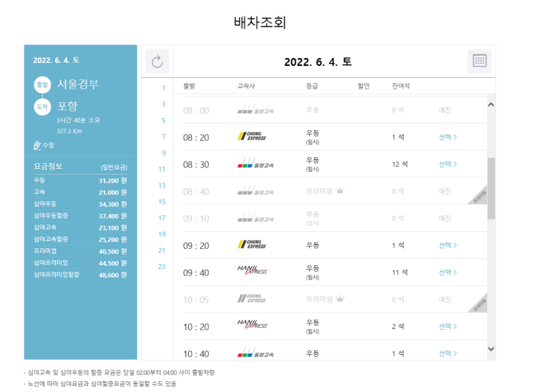Click greyed 동양고속 logo in 08:00 row

[x=255, y=109]
